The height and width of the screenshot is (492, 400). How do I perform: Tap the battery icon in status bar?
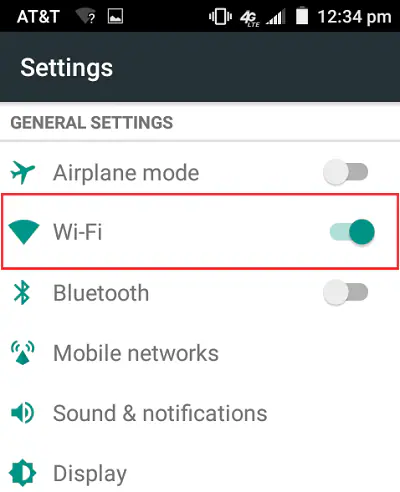(x=302, y=16)
